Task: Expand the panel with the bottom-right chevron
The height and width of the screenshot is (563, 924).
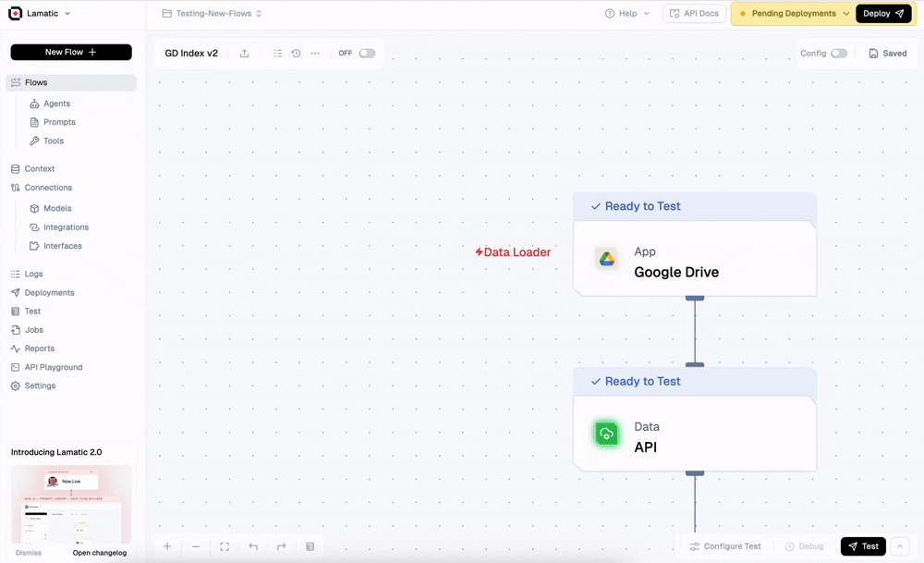Action: point(900,546)
